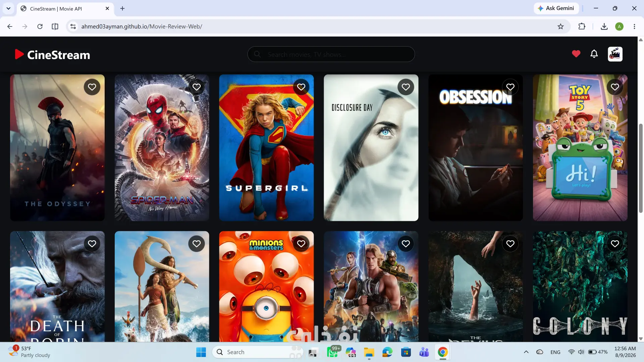The width and height of the screenshot is (644, 362).
Task: Click the taskbar Search box
Action: (x=257, y=352)
